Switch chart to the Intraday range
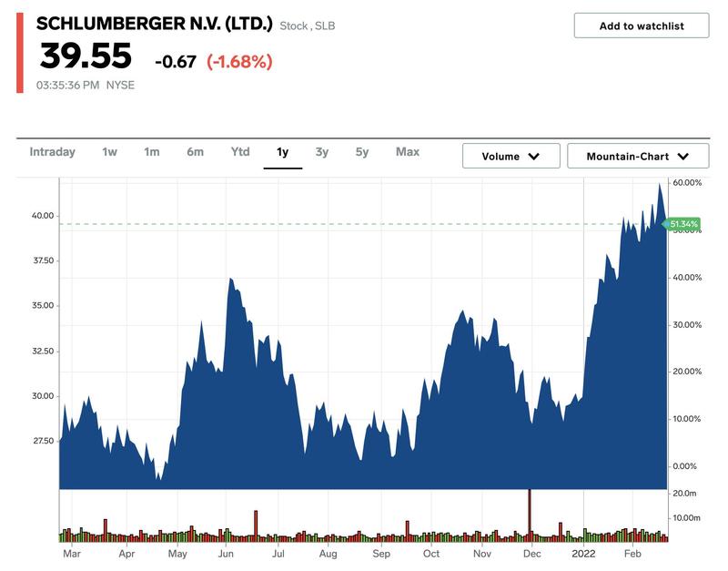This screenshot has height=571, width=728. tap(52, 152)
